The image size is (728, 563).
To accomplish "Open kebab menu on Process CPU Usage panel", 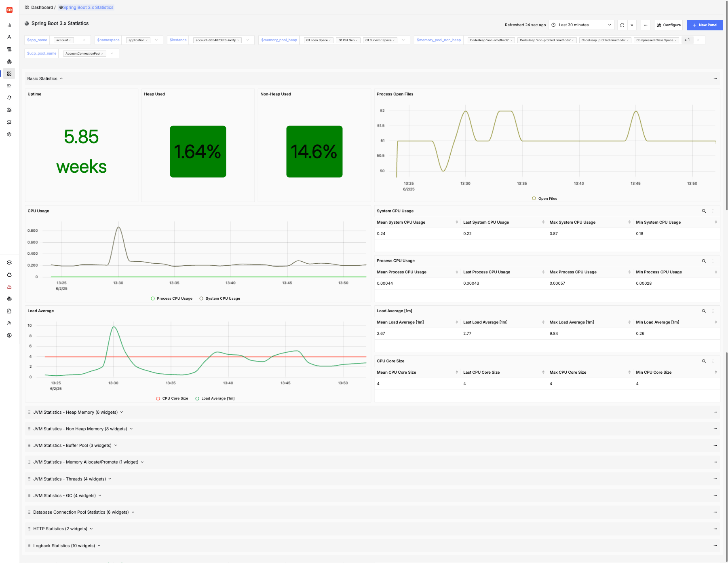I will [713, 261].
